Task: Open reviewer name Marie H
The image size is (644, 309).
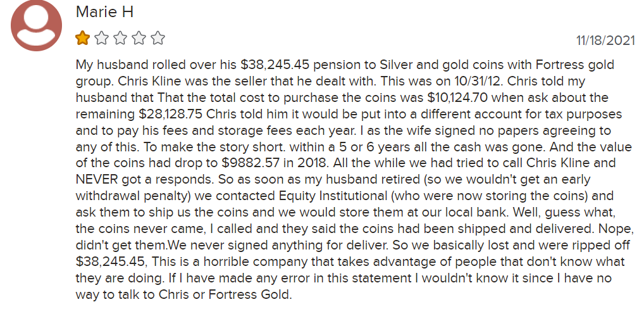Action: 105,12
